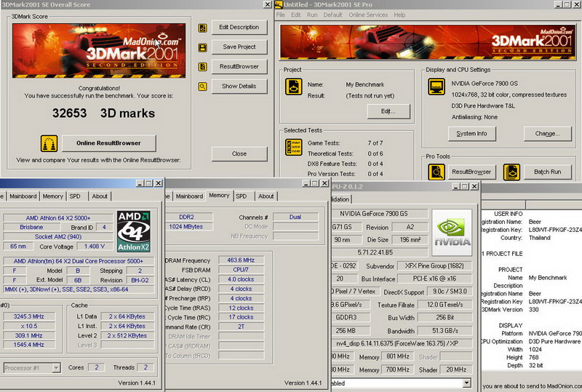The image size is (582, 392).
Task: Switch to the Memory tab in the CPU window
Action: (x=52, y=196)
